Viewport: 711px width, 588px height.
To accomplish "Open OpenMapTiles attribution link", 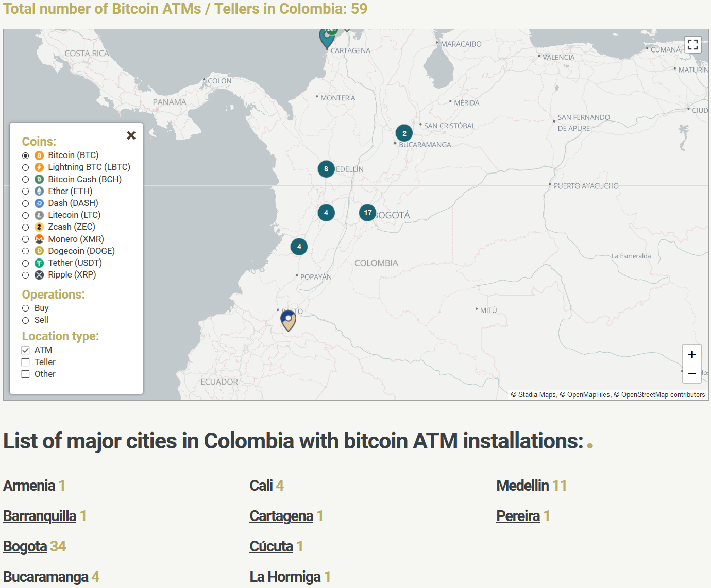I will (588, 395).
